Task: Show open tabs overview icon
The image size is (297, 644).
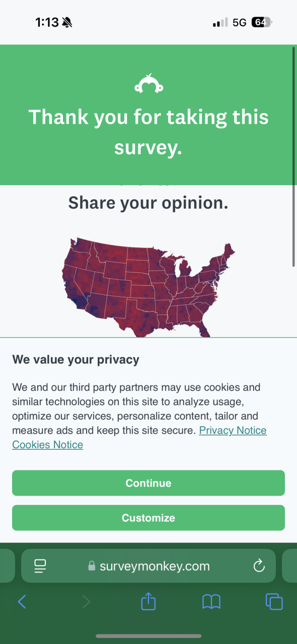Action: coord(274,601)
